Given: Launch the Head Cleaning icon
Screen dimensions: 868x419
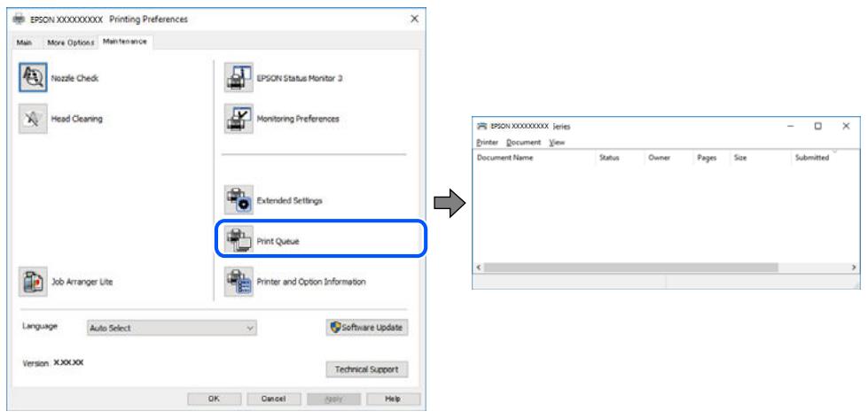Looking at the screenshot, I should 33,119.
